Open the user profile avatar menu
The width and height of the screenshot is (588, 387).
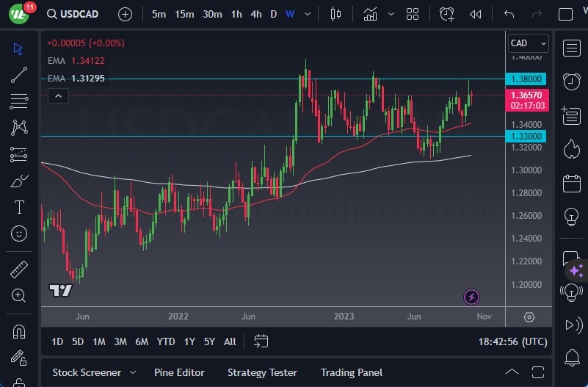point(19,15)
